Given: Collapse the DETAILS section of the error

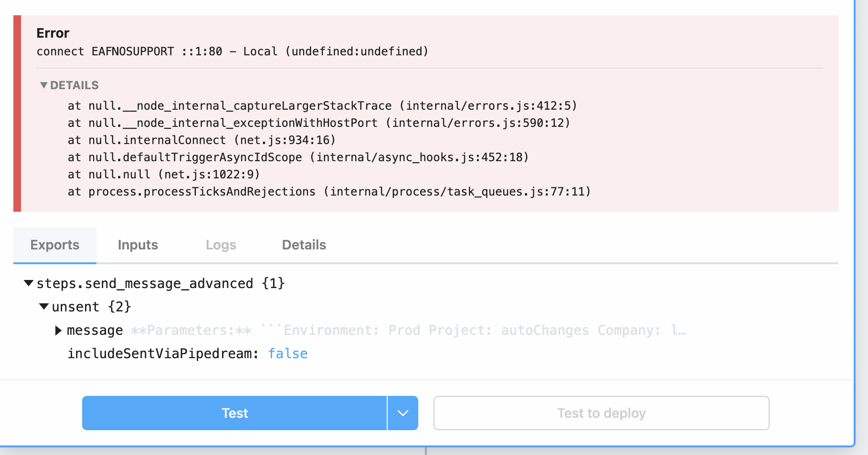Looking at the screenshot, I should 69,85.
